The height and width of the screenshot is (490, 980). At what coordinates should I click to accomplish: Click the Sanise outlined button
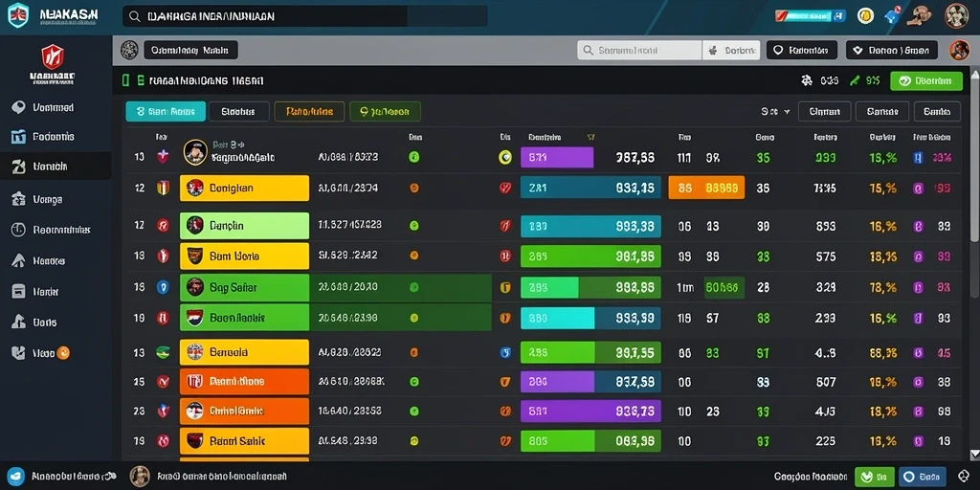881,112
